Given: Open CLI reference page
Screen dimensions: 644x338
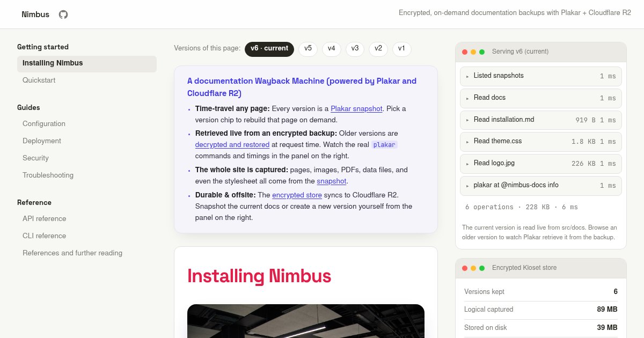Looking at the screenshot, I should click(x=87, y=236).
